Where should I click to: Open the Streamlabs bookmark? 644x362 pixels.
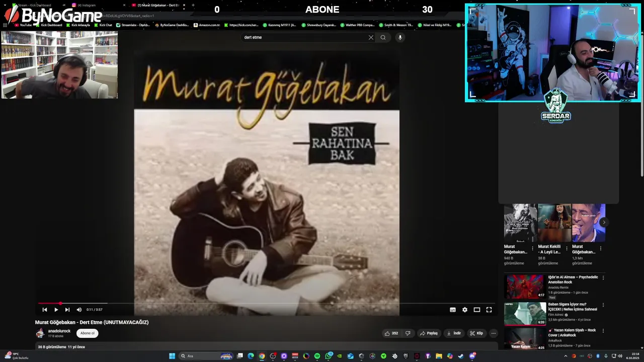coord(133,25)
